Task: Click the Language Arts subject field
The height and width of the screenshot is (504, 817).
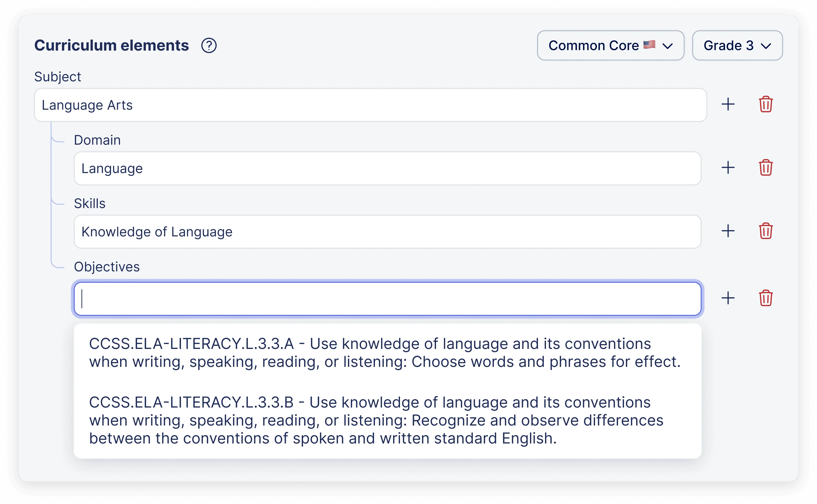Action: [370, 105]
